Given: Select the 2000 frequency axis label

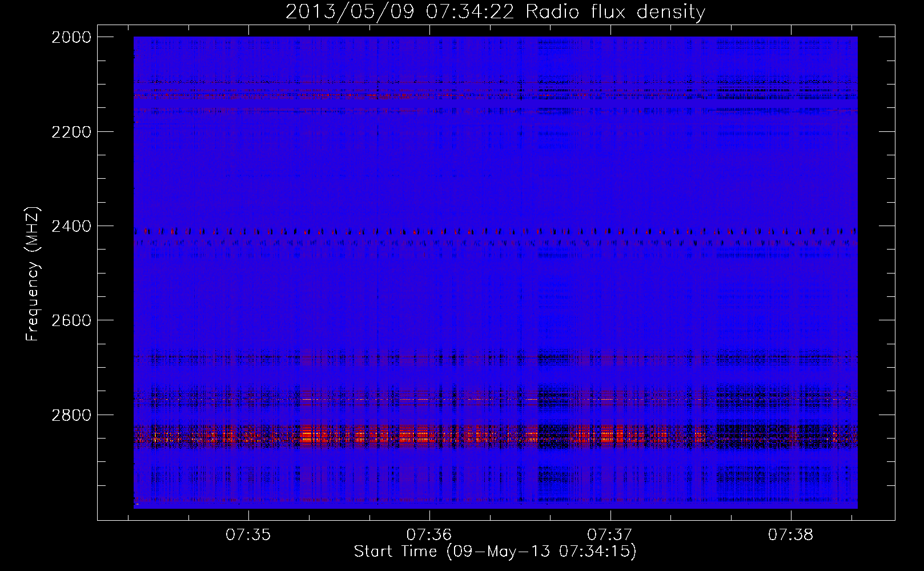Looking at the screenshot, I should (71, 38).
